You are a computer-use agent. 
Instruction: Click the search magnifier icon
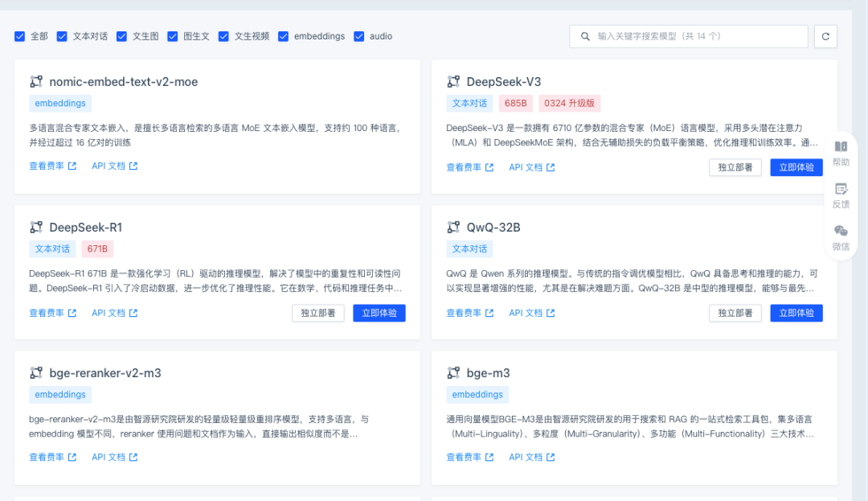coord(585,36)
